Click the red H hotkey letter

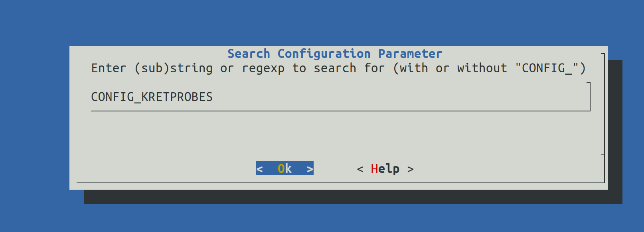coord(374,169)
